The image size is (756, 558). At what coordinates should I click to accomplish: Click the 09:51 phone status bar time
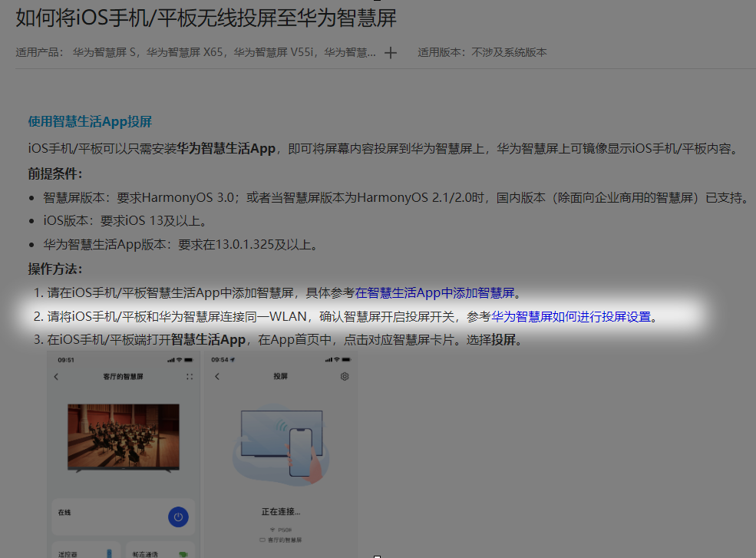(x=66, y=360)
